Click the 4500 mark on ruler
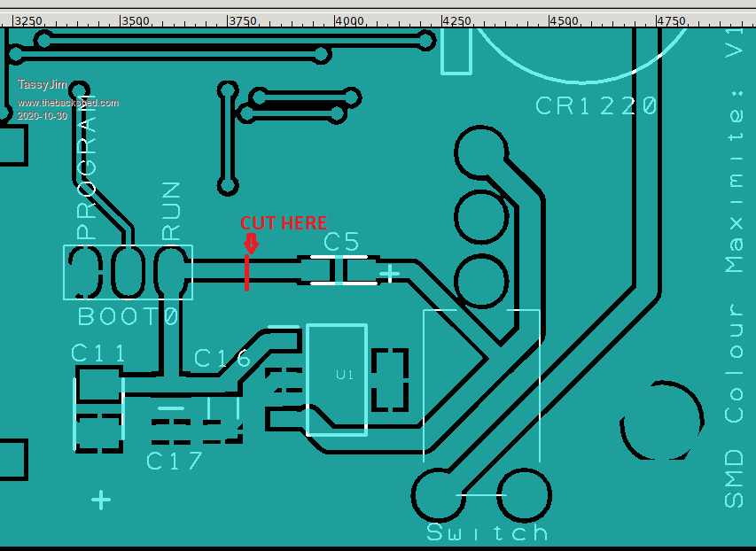 (564, 19)
